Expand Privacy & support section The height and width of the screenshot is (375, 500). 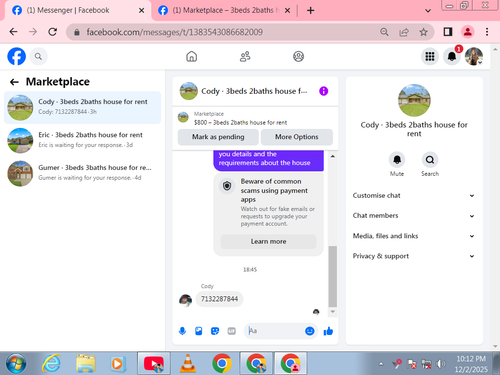pos(414,256)
